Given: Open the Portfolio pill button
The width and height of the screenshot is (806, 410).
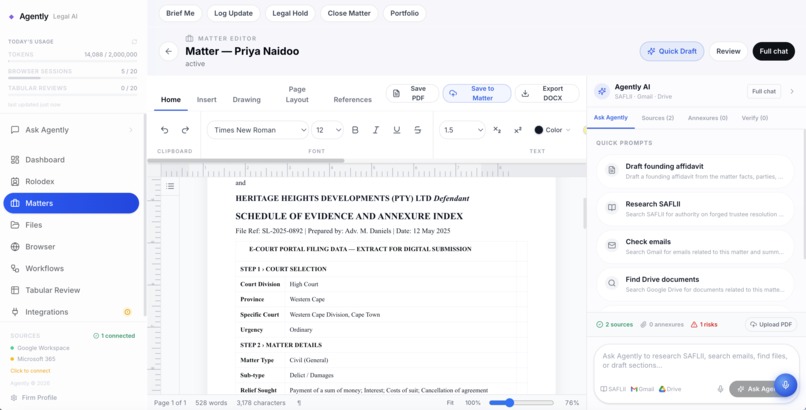Looking at the screenshot, I should 405,13.
